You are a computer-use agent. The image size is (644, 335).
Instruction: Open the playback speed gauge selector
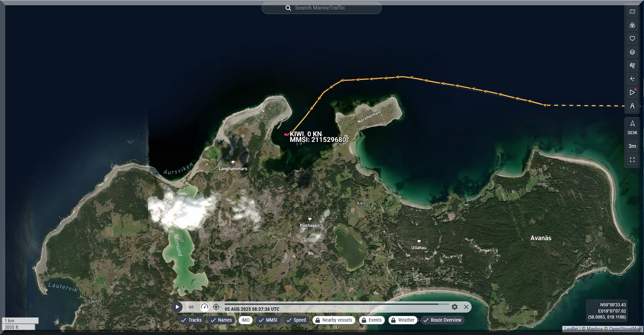[204, 307]
